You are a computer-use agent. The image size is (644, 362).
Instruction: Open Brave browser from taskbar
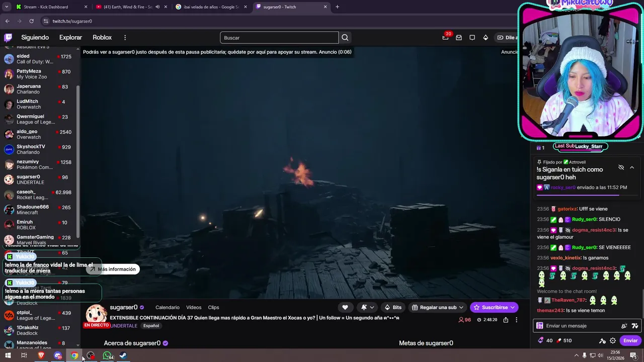41,355
